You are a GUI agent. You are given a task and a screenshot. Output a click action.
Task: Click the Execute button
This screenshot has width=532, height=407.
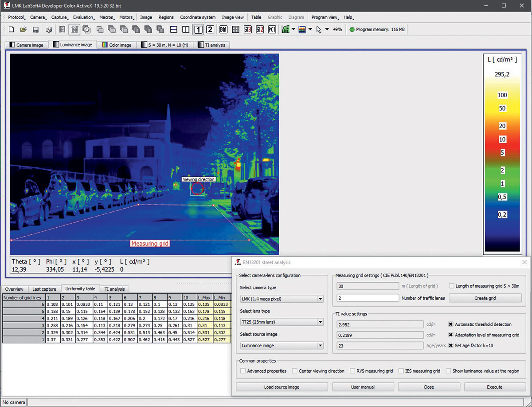tap(495, 387)
